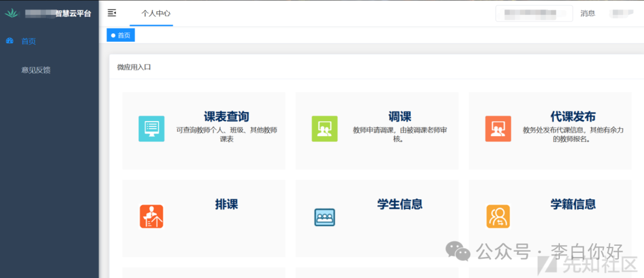Viewport: 644px width, 278px height.
Task: Click the 学生信息 group icon
Action: pos(324,217)
